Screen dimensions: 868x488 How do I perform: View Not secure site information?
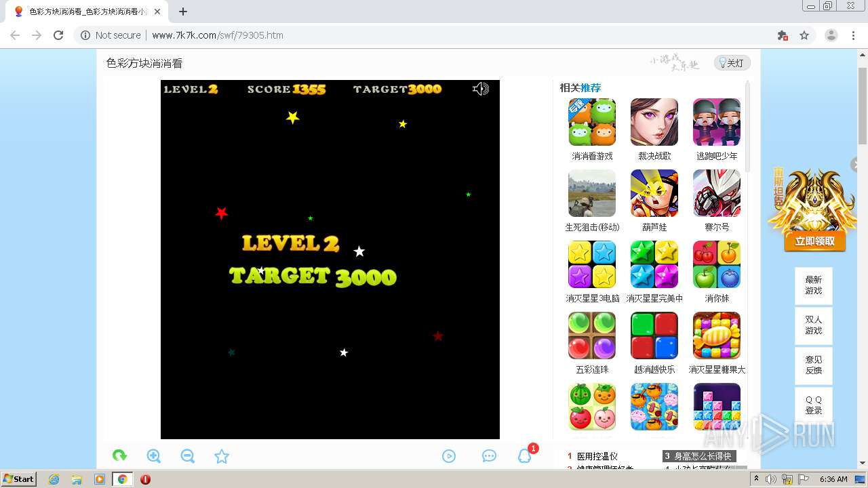111,35
